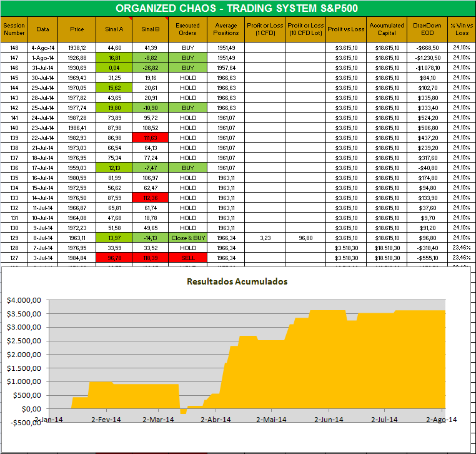This screenshot has width=476, height=454.
Task: Select the Accumulated Capital column header
Action: pyautogui.click(x=387, y=29)
